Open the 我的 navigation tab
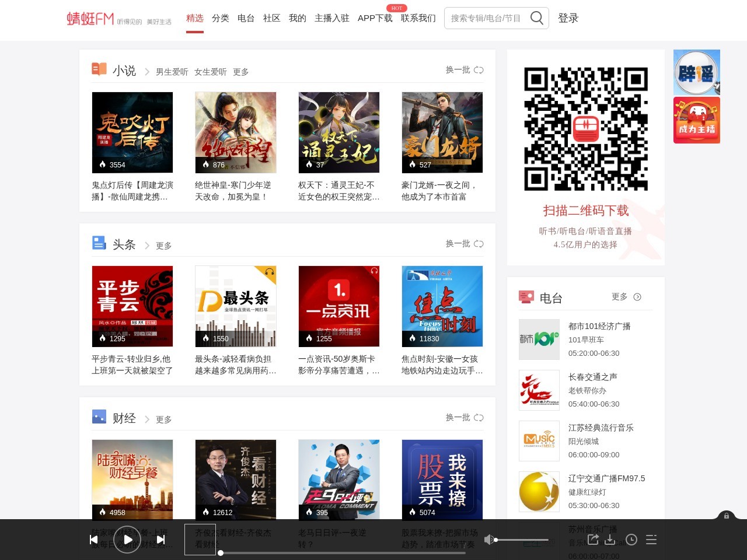 pos(298,18)
